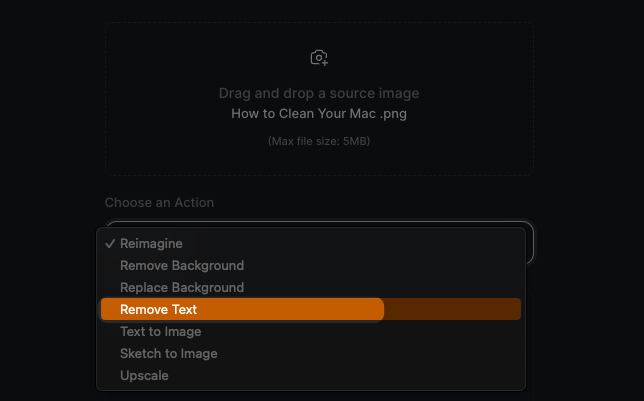Click "Drag and drop a source image" text
The height and width of the screenshot is (401, 644).
(x=319, y=94)
